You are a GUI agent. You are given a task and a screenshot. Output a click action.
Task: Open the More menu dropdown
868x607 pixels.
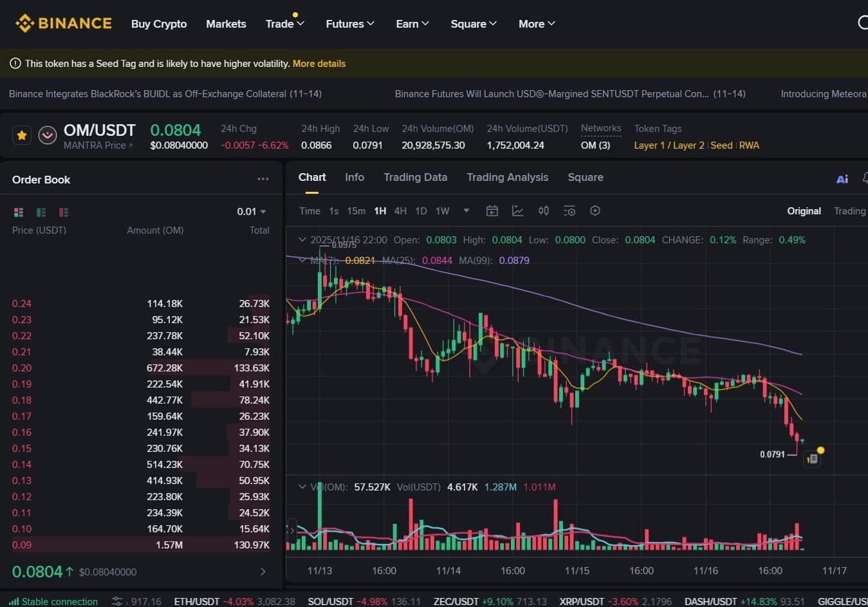pyautogui.click(x=537, y=24)
